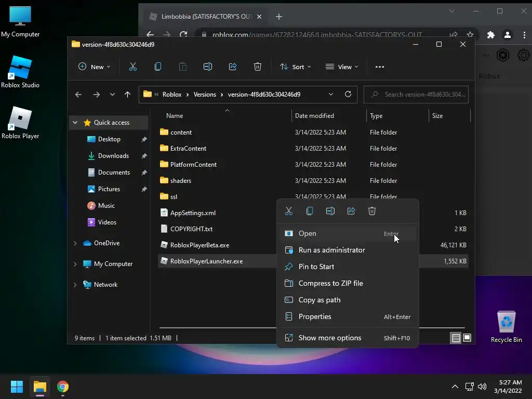Screen dimensions: 532x399
Task: Click Versions in breadcrumb path
Action: 205,95
